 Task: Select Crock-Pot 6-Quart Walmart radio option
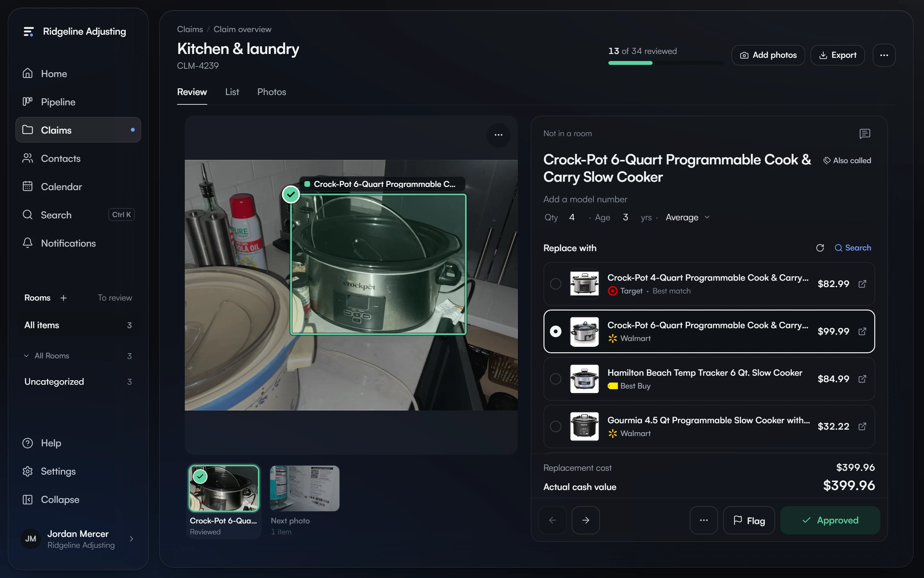click(556, 331)
